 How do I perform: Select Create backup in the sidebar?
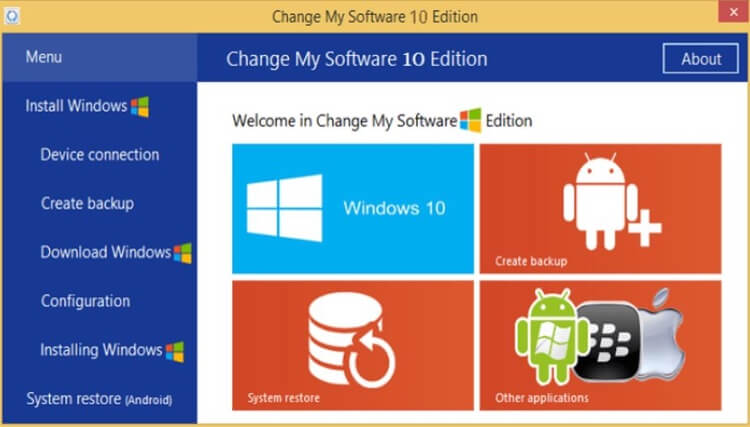point(87,203)
